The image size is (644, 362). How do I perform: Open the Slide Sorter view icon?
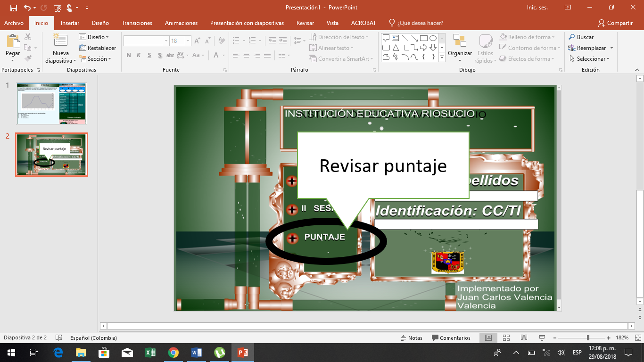point(506,338)
